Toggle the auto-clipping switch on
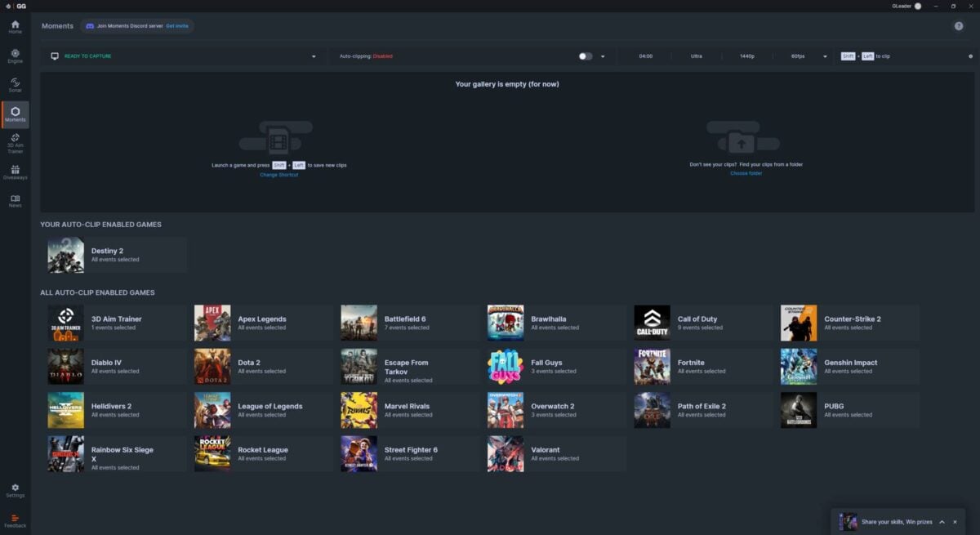The height and width of the screenshot is (535, 980). tap(585, 56)
